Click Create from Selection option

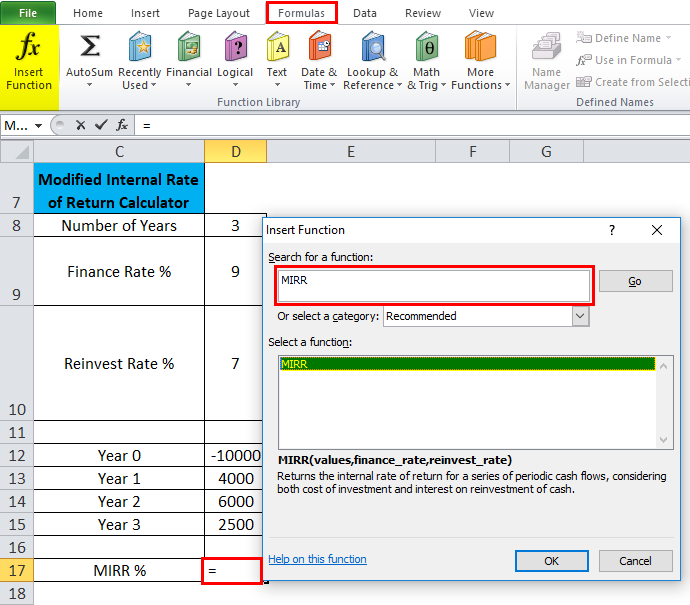tap(633, 82)
